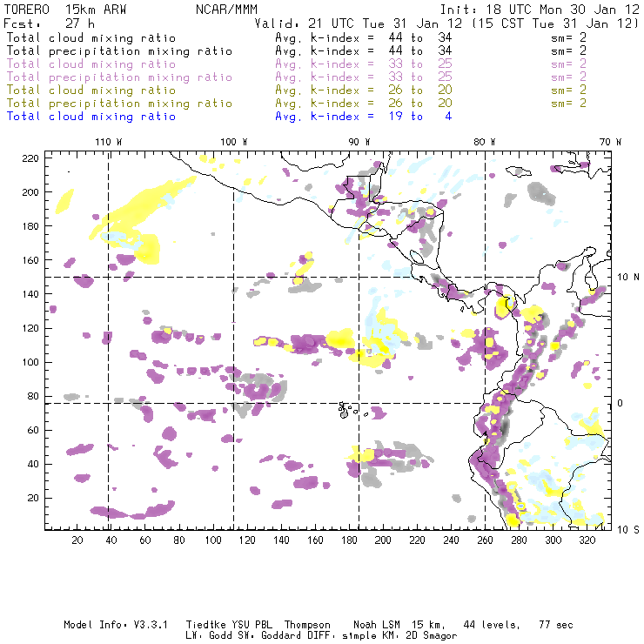Screen dimensions: 644x644
Task: Select the '10 S' latitude label
Action: click(628, 529)
